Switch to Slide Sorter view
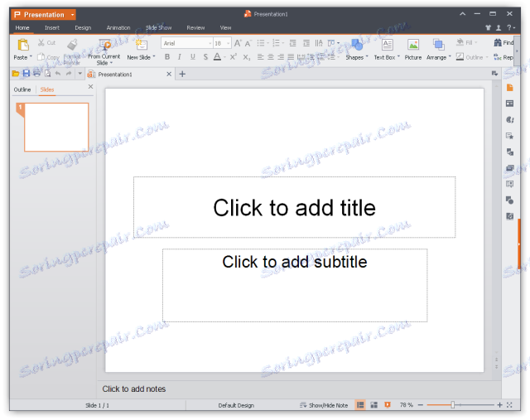The image size is (530, 420). tap(373, 405)
